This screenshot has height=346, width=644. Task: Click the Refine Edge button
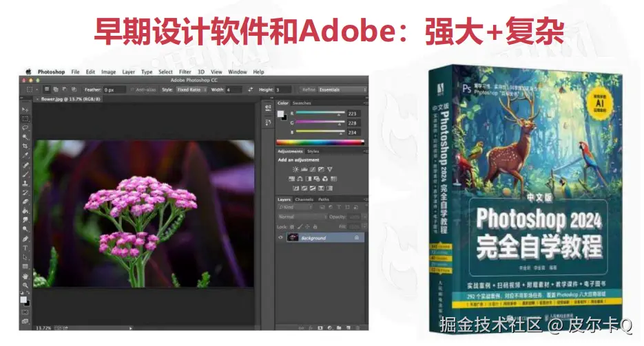[x=309, y=89]
